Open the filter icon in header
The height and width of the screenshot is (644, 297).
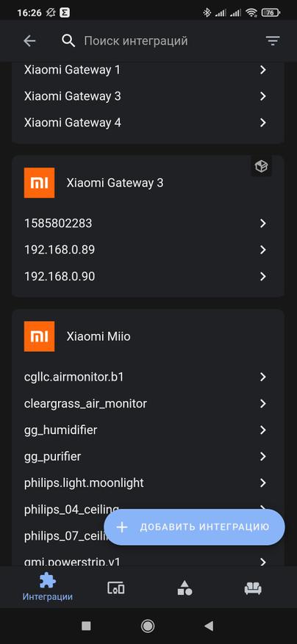click(272, 40)
